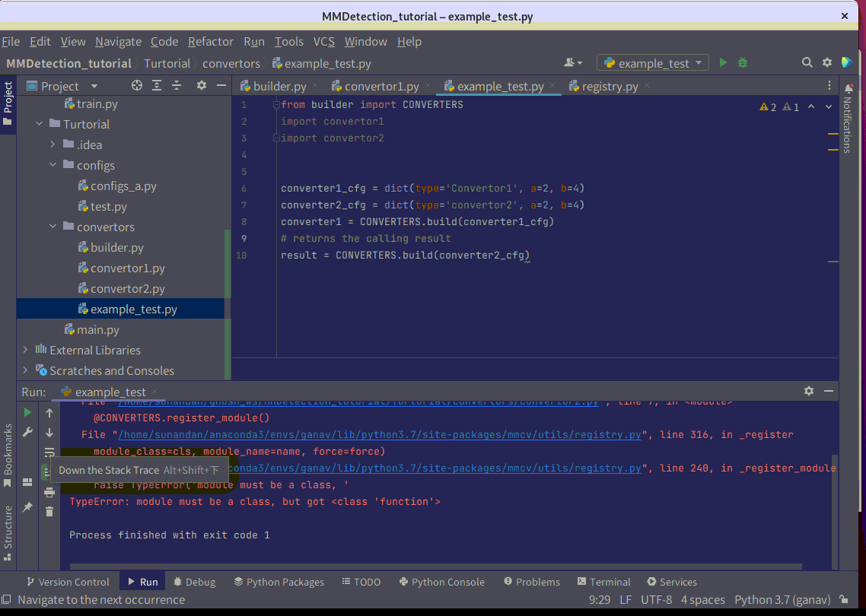Click the console vertical scrollbar
This screenshot has width=866, height=616.
coord(835,512)
